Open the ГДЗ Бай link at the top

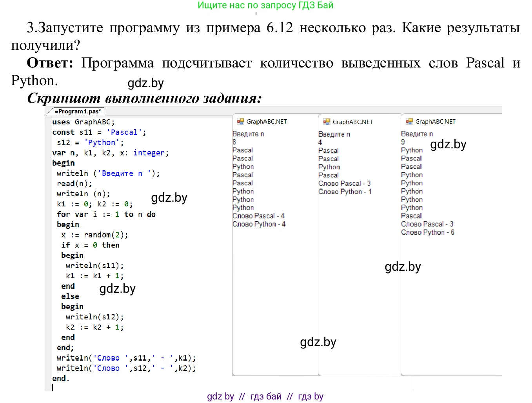[264, 5]
